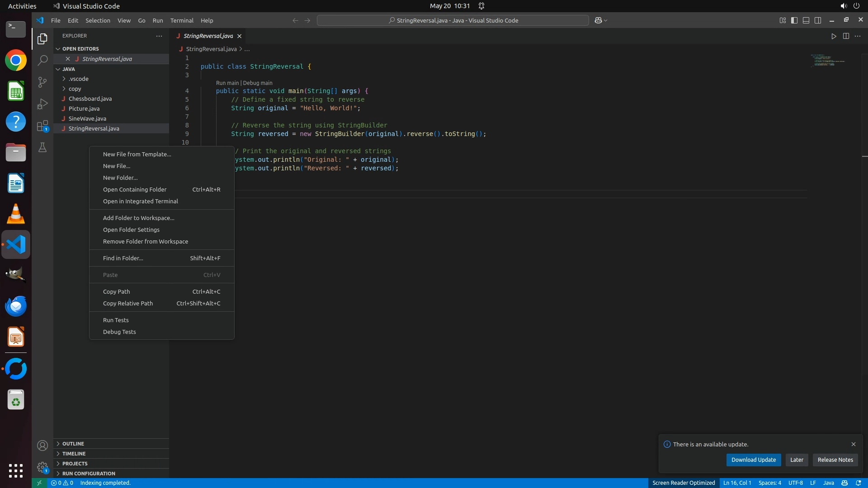Image resolution: width=868 pixels, height=488 pixels.
Task: Open the Manage gear icon
Action: click(x=42, y=467)
